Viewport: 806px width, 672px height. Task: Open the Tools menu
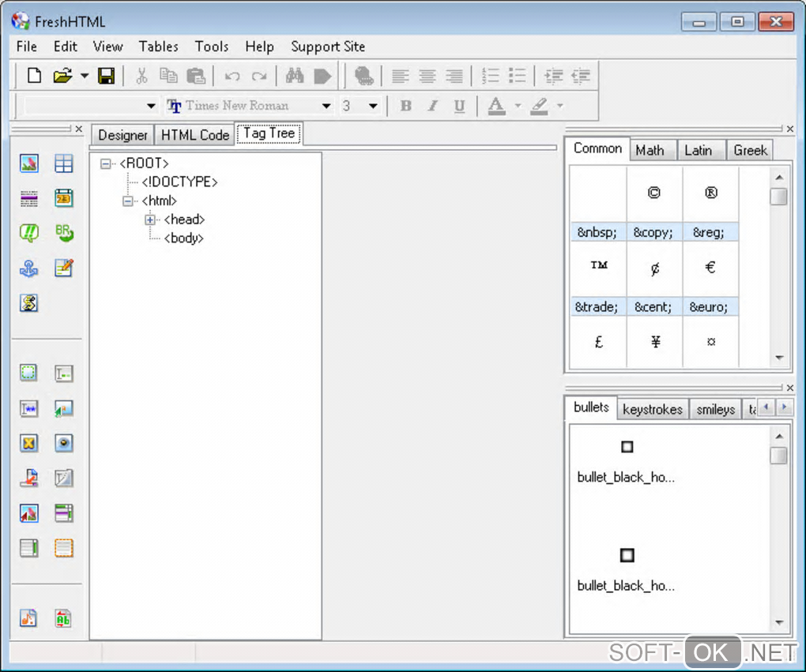coord(211,47)
